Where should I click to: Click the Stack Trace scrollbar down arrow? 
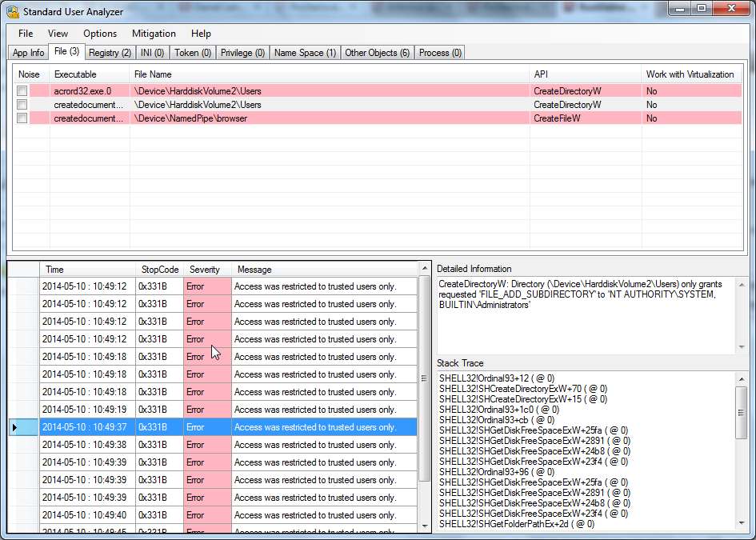(x=741, y=524)
